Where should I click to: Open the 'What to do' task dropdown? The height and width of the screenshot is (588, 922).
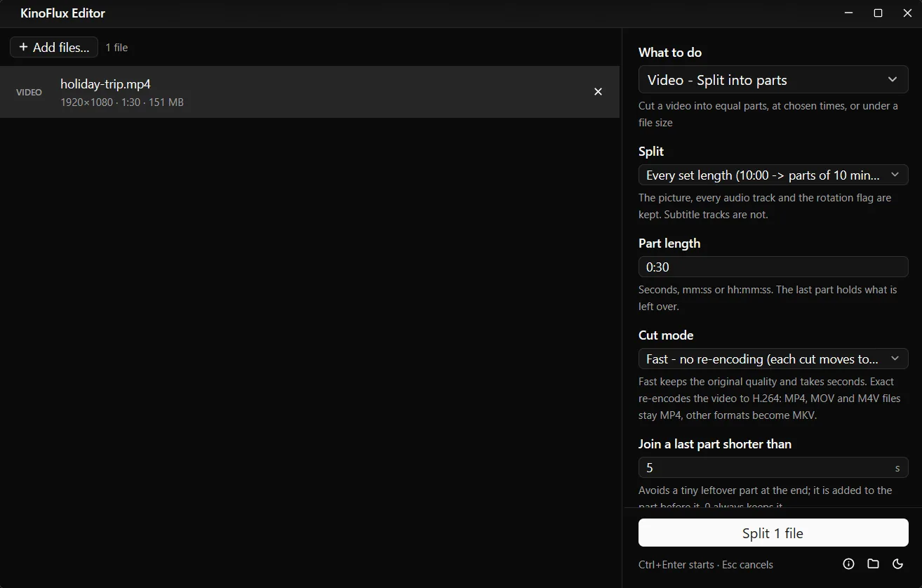[773, 80]
